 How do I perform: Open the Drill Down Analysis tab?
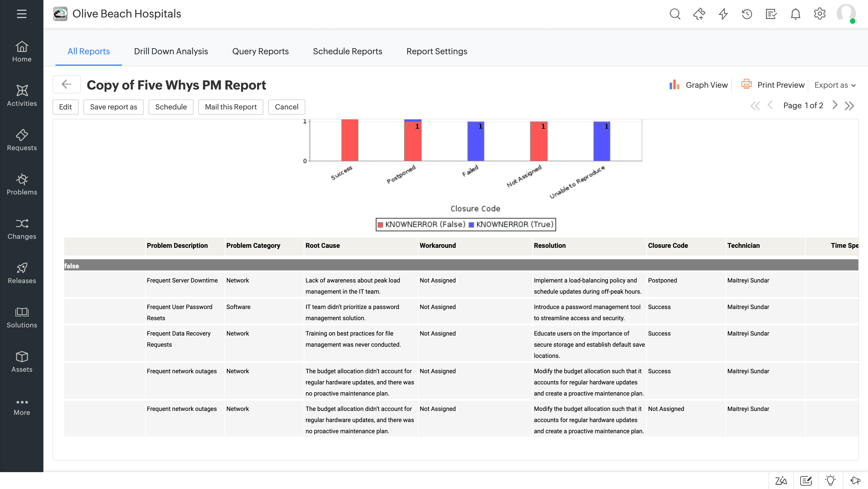[x=171, y=51]
